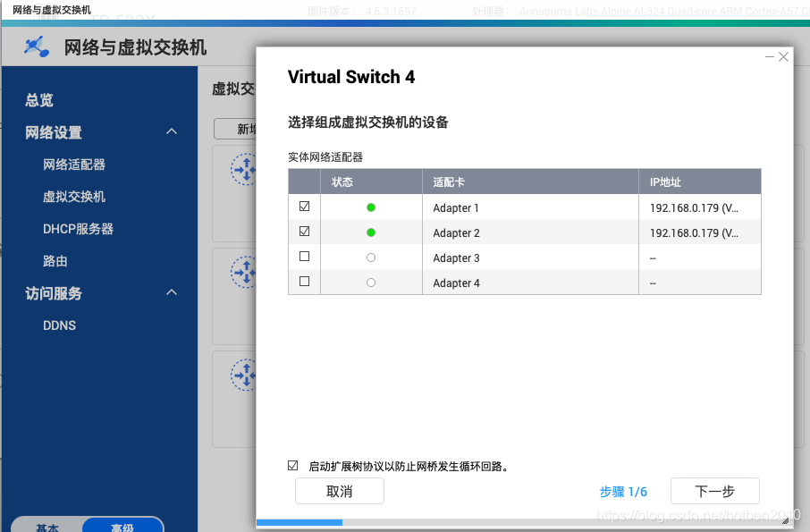This screenshot has width=810, height=532.
Task: Click the 访问服务 sidebar heading
Action: click(x=54, y=293)
